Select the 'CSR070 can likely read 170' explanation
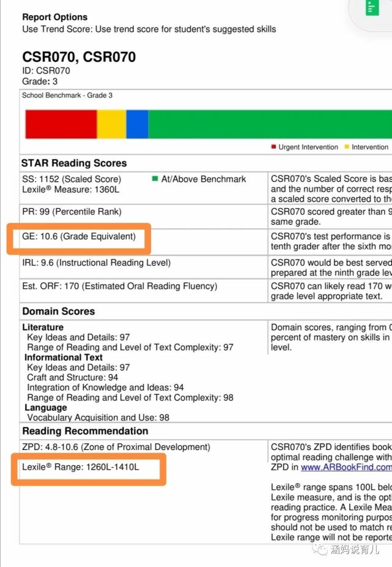This screenshot has height=567, width=392. pos(331,291)
